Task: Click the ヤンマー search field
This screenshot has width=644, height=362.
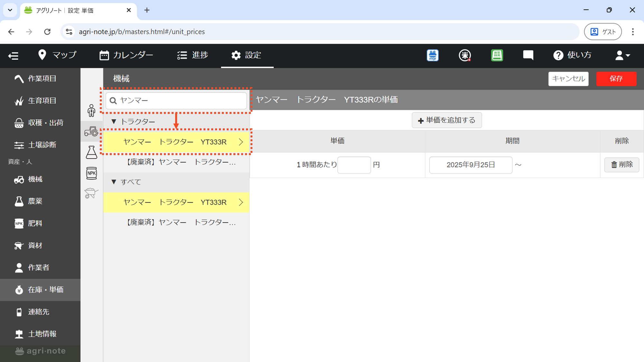Action: click(x=176, y=100)
